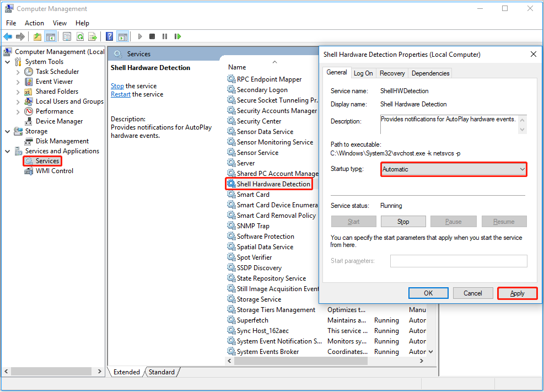Click the Pause Service toolbar icon
544x392 pixels.
[x=165, y=36]
